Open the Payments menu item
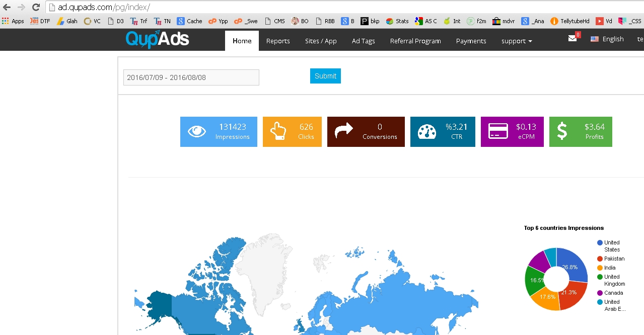 471,41
